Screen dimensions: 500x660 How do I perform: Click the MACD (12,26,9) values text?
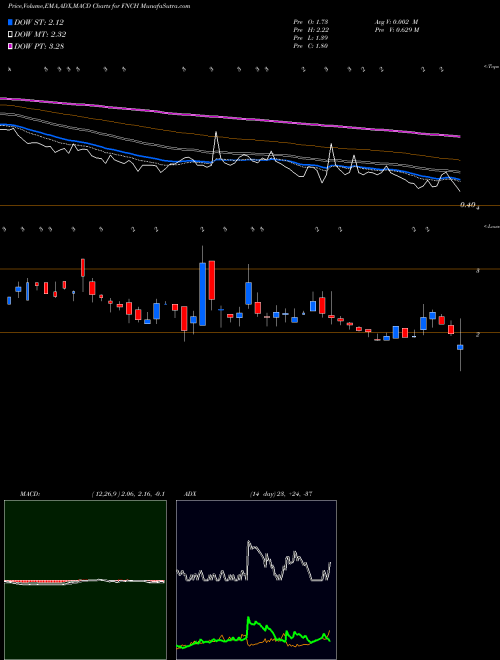click(128, 494)
